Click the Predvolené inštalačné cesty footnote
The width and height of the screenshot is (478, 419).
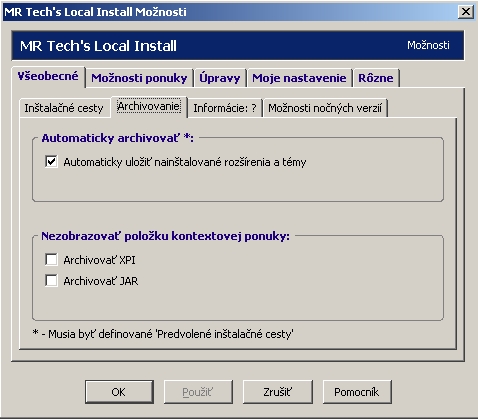[163, 334]
